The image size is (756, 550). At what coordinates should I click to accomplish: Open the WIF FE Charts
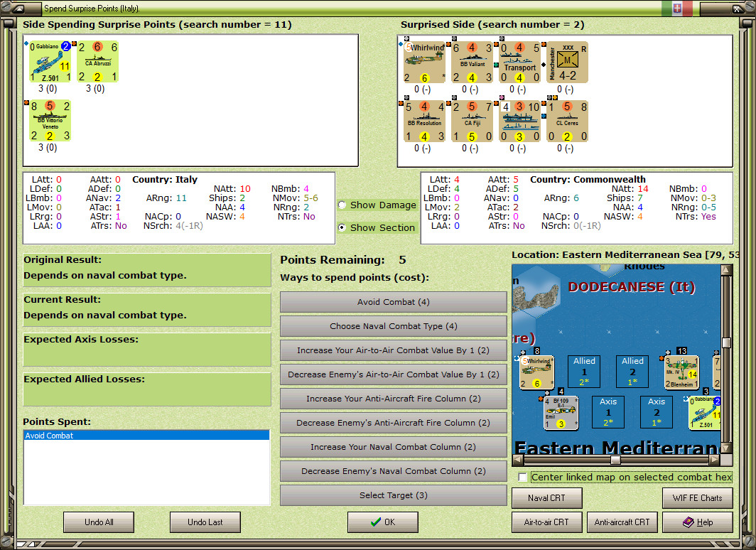click(x=698, y=498)
